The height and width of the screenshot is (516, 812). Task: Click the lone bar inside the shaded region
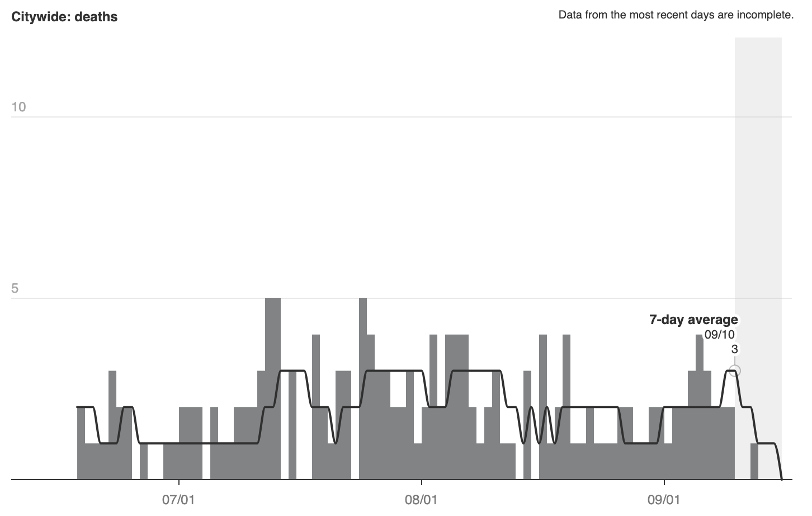pyautogui.click(x=754, y=461)
